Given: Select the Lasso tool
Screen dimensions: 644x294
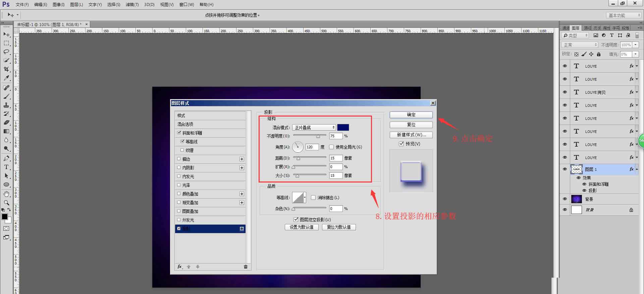Looking at the screenshot, I should pos(6,52).
